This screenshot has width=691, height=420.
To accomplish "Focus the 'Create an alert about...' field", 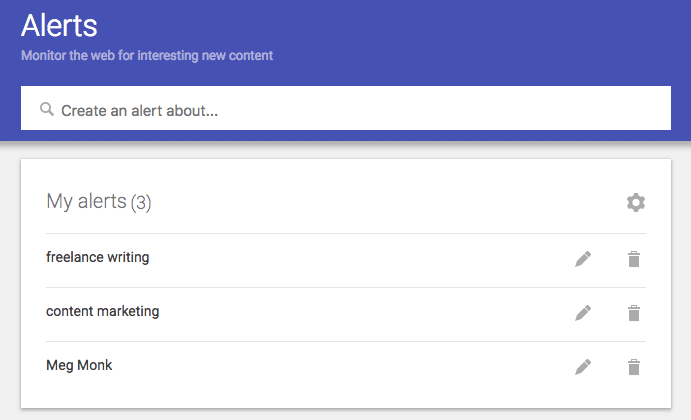I will coord(346,108).
